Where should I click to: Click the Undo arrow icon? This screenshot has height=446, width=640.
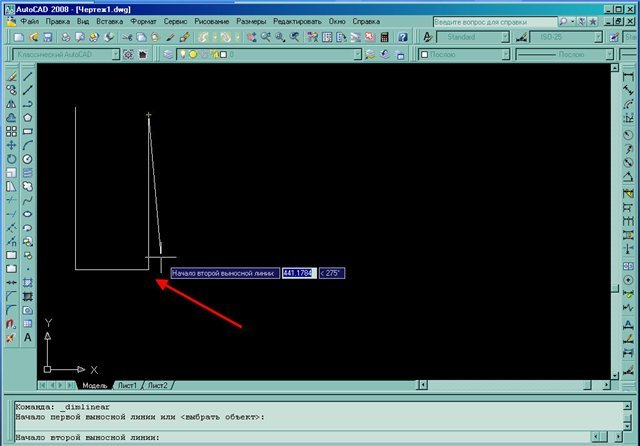pos(203,38)
